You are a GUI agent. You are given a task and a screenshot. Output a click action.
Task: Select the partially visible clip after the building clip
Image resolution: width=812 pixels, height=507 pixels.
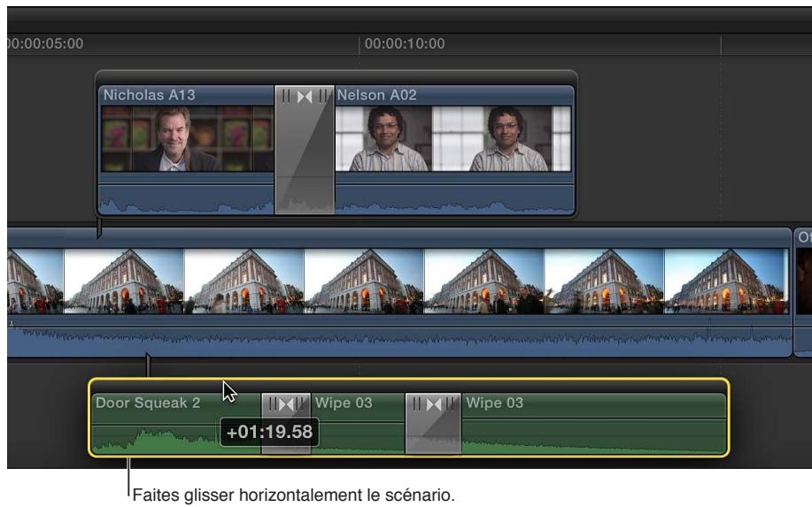click(803, 292)
